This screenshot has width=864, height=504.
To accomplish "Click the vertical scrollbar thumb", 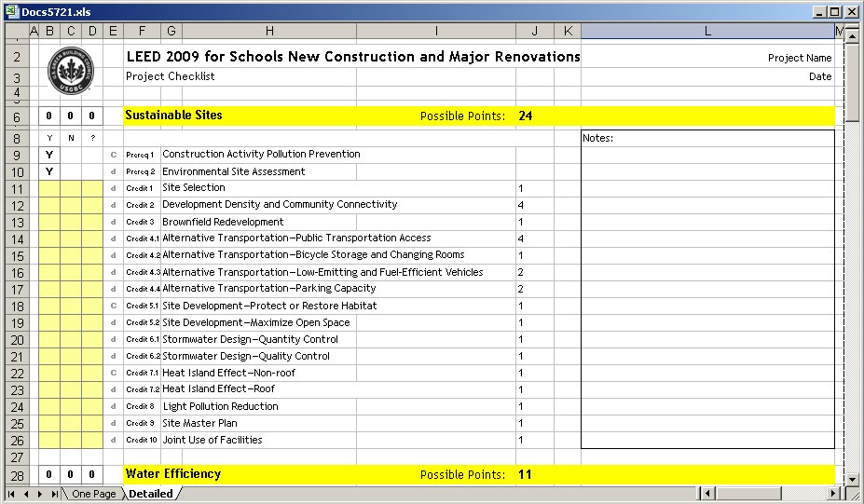I will click(x=852, y=83).
